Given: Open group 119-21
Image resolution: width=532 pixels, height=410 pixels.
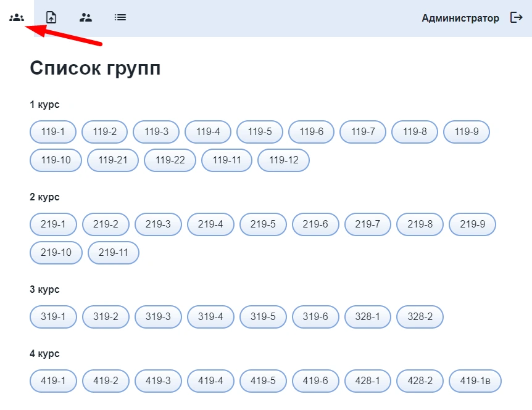Looking at the screenshot, I should 113,160.
